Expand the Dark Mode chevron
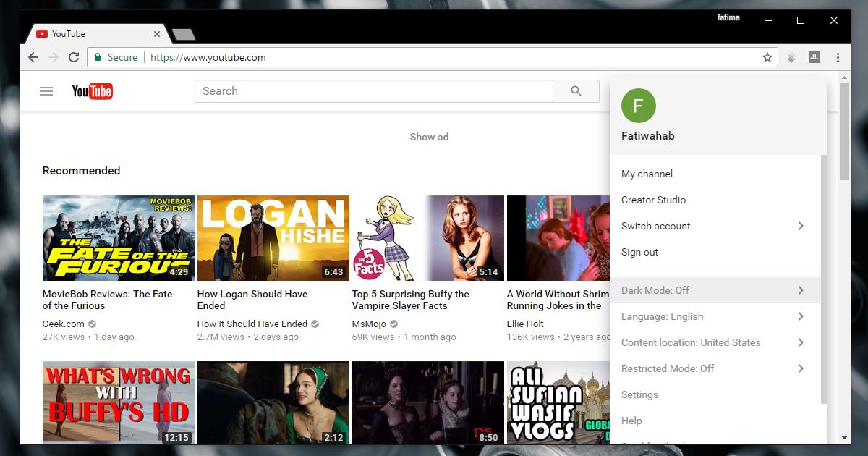The image size is (868, 456). coord(801,290)
